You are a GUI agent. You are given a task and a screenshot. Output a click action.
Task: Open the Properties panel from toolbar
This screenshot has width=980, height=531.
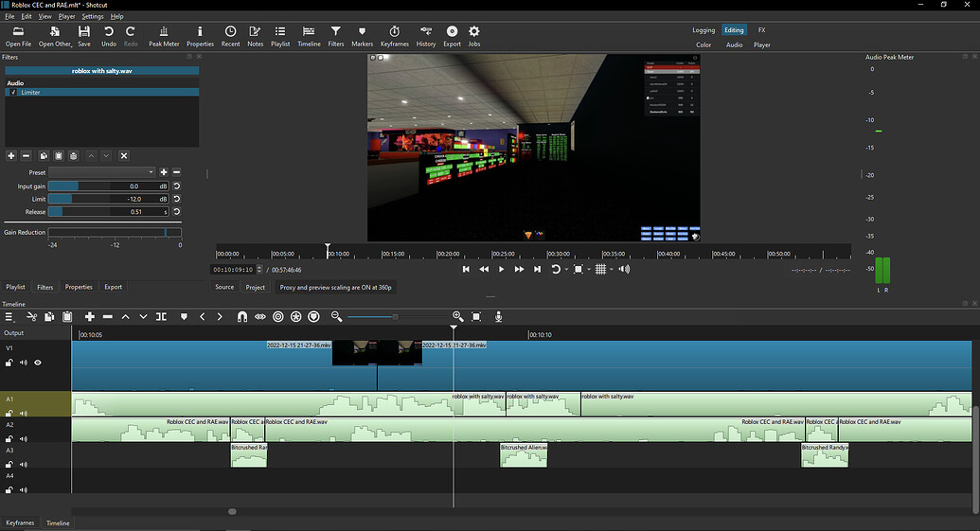click(200, 36)
